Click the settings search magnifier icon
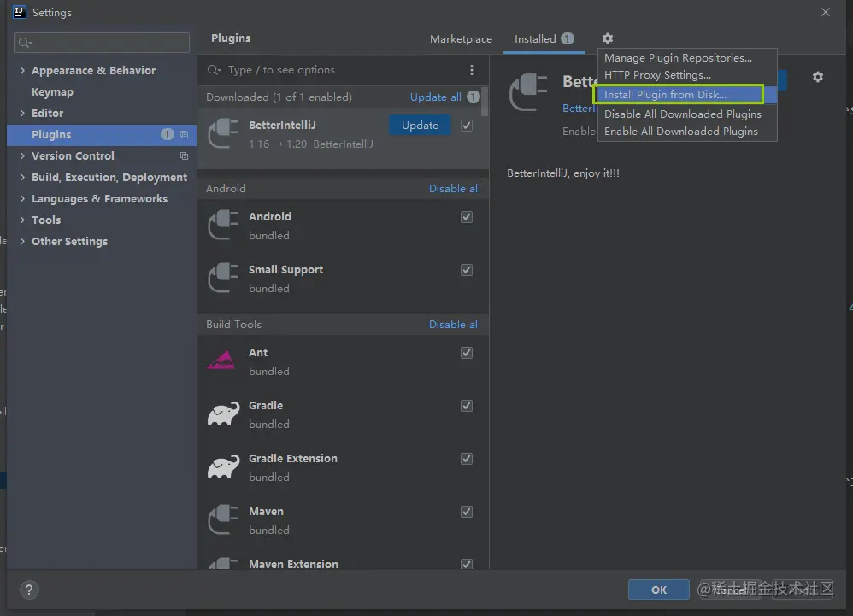This screenshot has width=853, height=616. (25, 43)
